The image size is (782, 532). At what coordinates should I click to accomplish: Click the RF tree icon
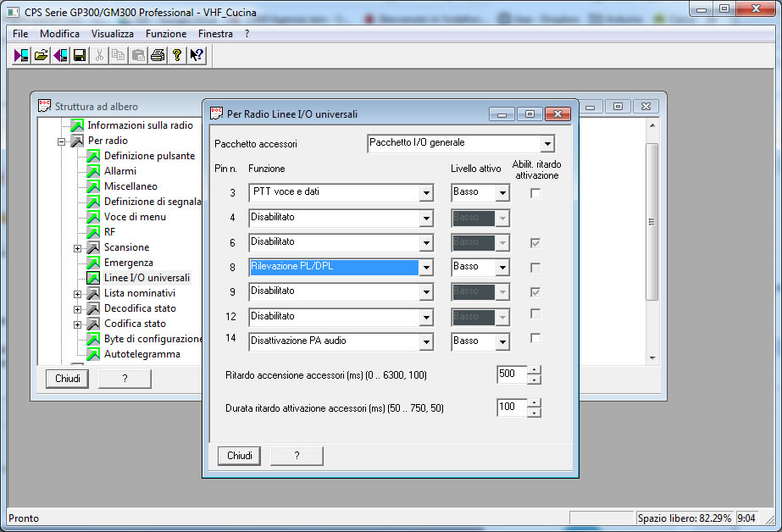click(x=93, y=232)
